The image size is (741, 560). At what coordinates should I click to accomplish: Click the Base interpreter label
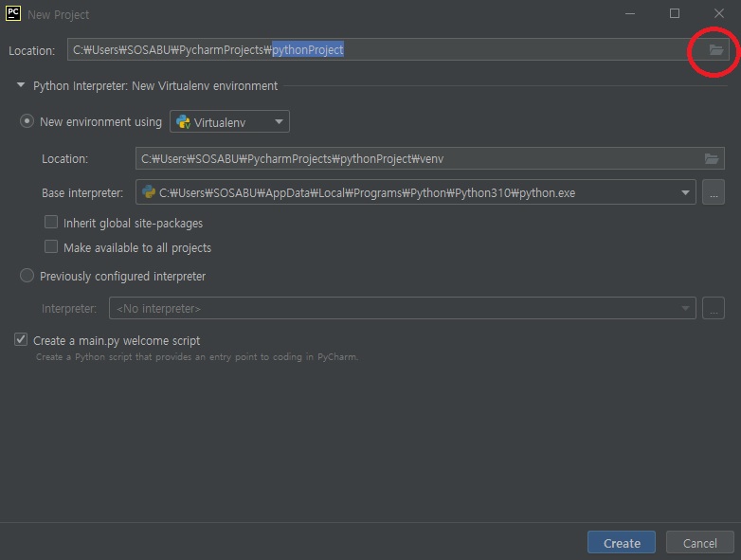[82, 192]
